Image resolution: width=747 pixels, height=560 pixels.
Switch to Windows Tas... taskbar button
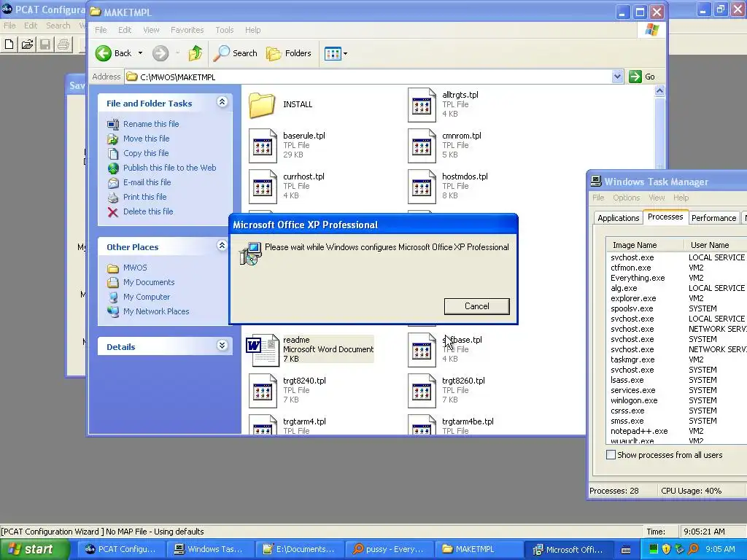coord(209,550)
